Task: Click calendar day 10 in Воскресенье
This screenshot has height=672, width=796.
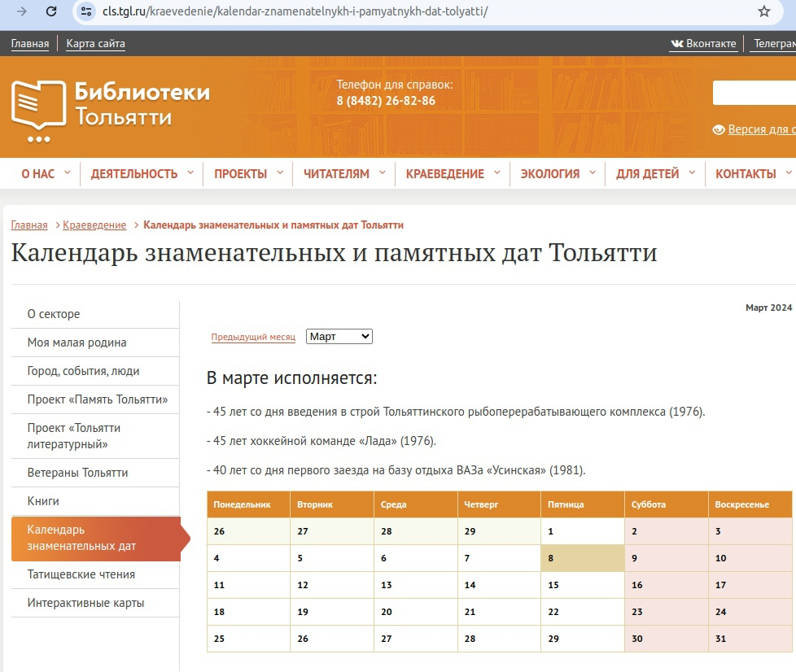Action: coord(750,558)
